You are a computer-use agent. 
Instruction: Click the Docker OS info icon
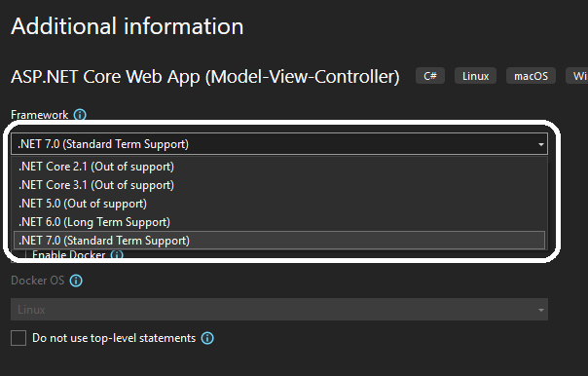[x=76, y=281]
